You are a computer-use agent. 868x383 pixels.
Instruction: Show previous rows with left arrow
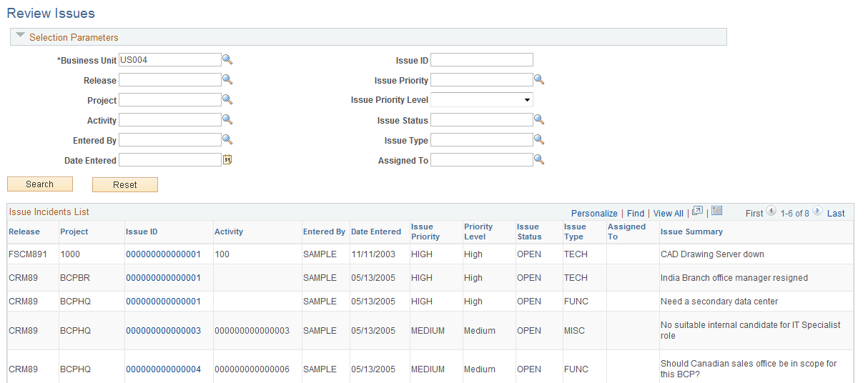click(771, 212)
